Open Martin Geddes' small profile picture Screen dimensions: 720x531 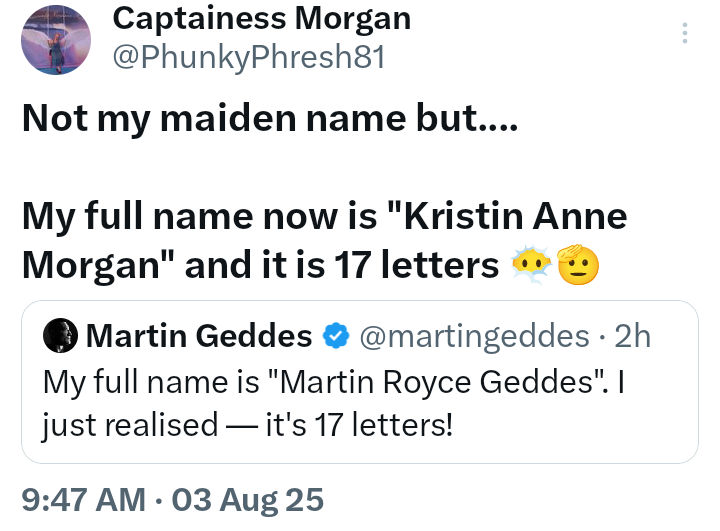62,337
